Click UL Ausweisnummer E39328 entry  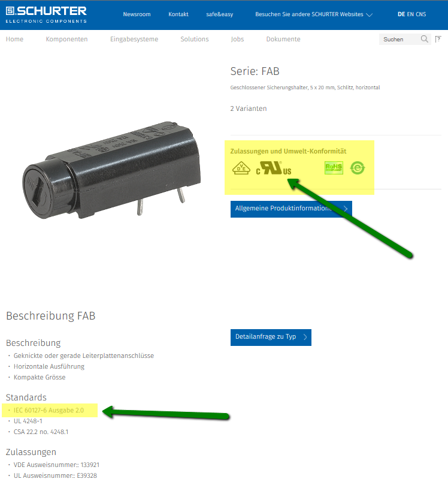(x=56, y=475)
